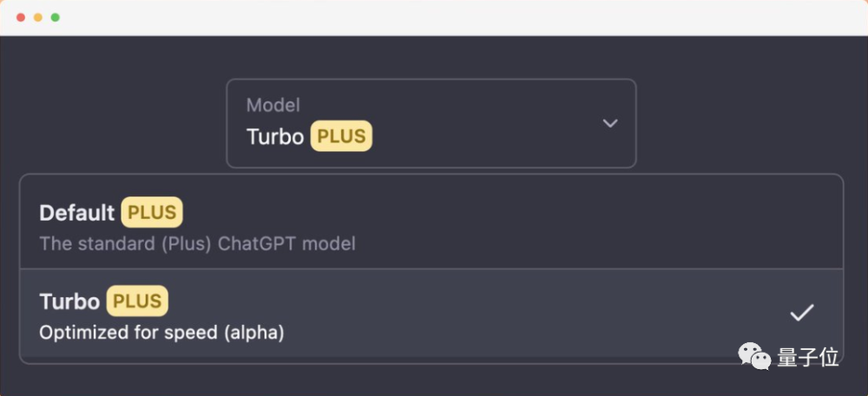Maximize the window with the green button

(56, 17)
